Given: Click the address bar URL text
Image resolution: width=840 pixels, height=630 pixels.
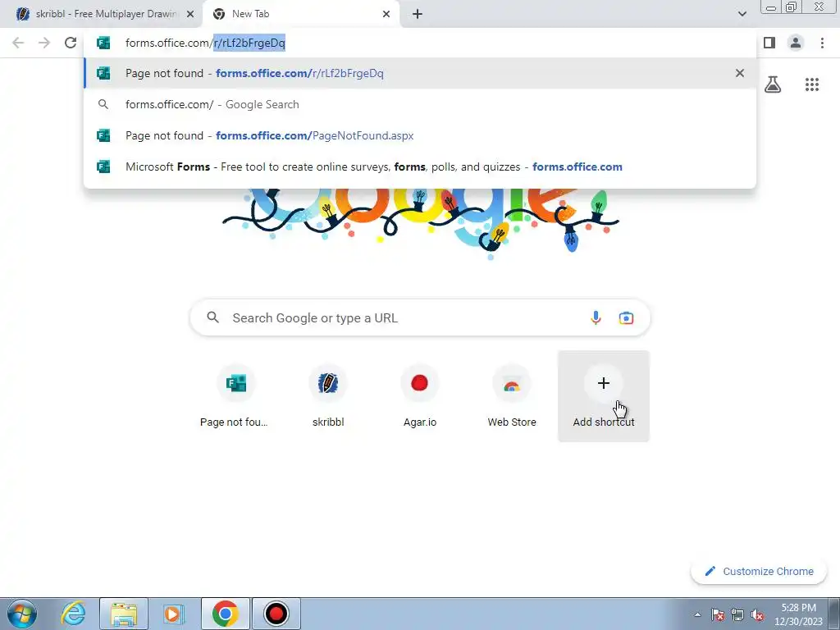Looking at the screenshot, I should [205, 43].
